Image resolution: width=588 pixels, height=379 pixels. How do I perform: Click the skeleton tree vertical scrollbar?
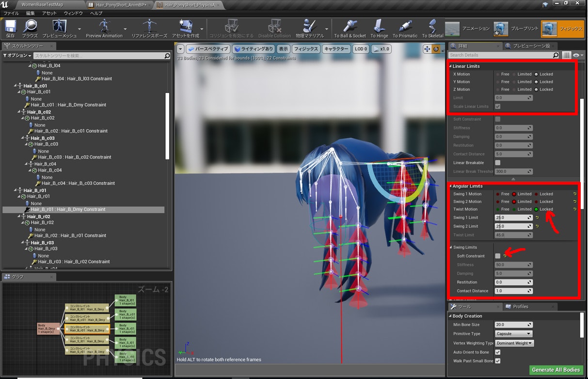point(167,126)
